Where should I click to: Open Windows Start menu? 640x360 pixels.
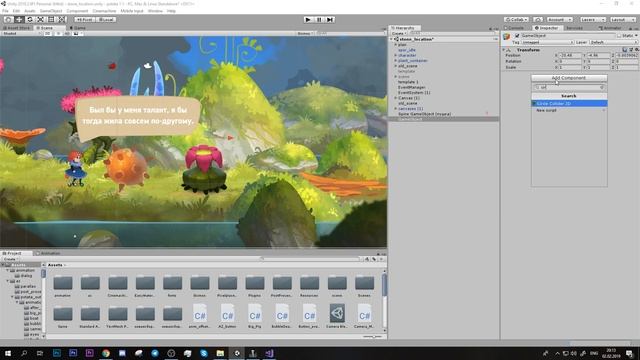point(8,353)
